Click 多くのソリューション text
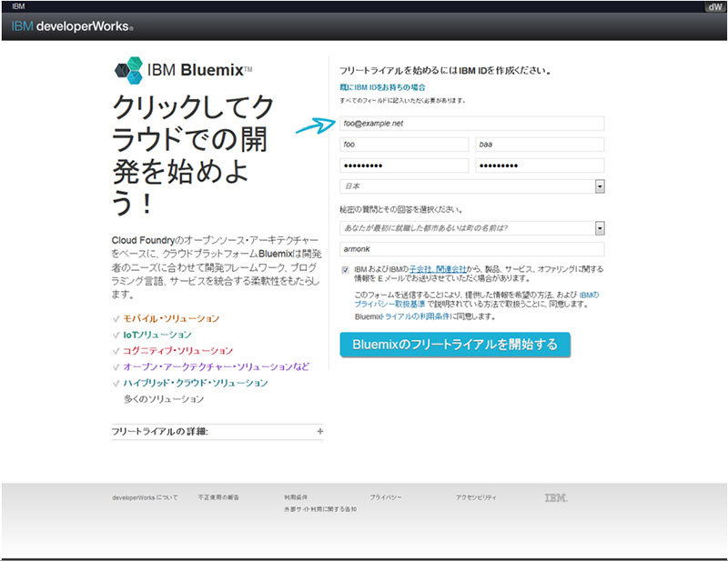Viewport: 728px width, 561px height. (x=164, y=399)
